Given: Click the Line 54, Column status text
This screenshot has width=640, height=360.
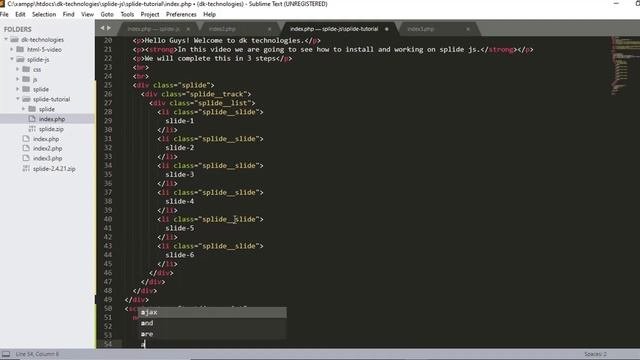Looking at the screenshot, I should [x=37, y=354].
